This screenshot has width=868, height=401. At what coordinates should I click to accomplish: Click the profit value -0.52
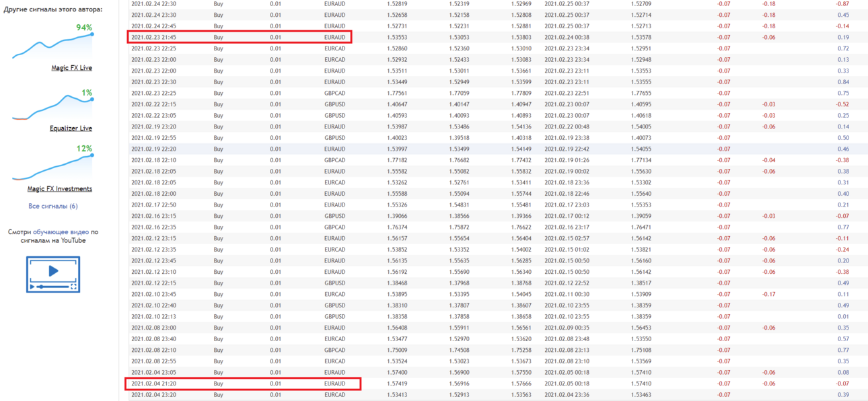point(842,104)
